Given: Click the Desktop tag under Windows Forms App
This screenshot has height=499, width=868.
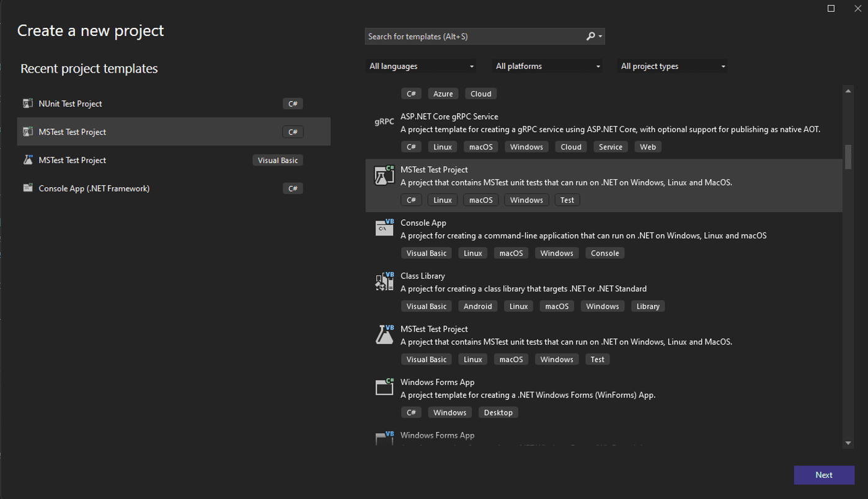Looking at the screenshot, I should point(498,412).
